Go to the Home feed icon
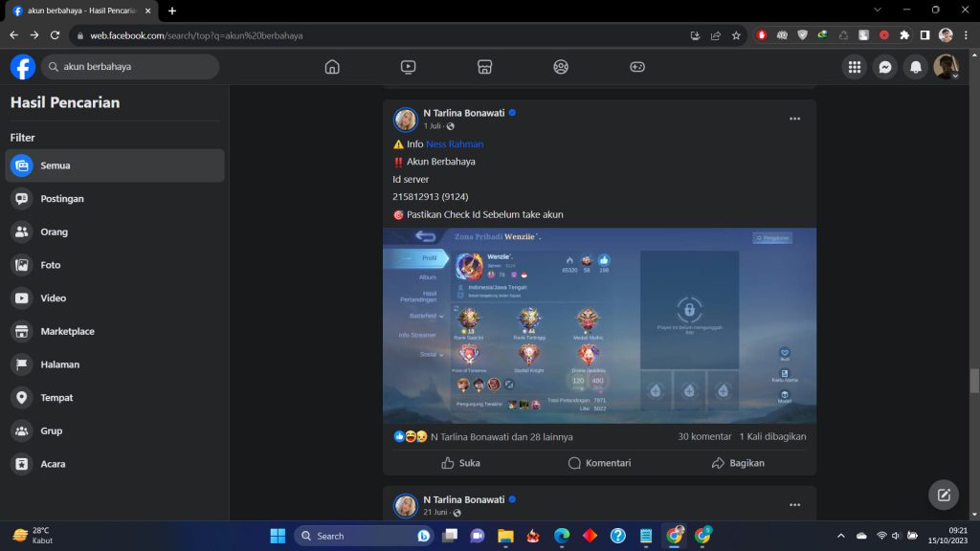The height and width of the screenshot is (551, 980). [x=332, y=67]
